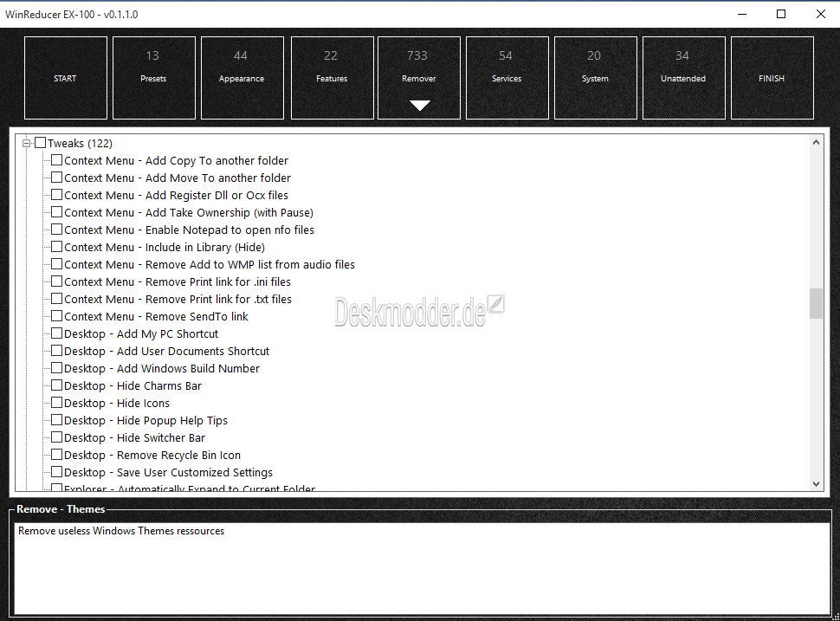Close the WinReducer EX-100 window
Screen dimensions: 840x621
(x=821, y=14)
